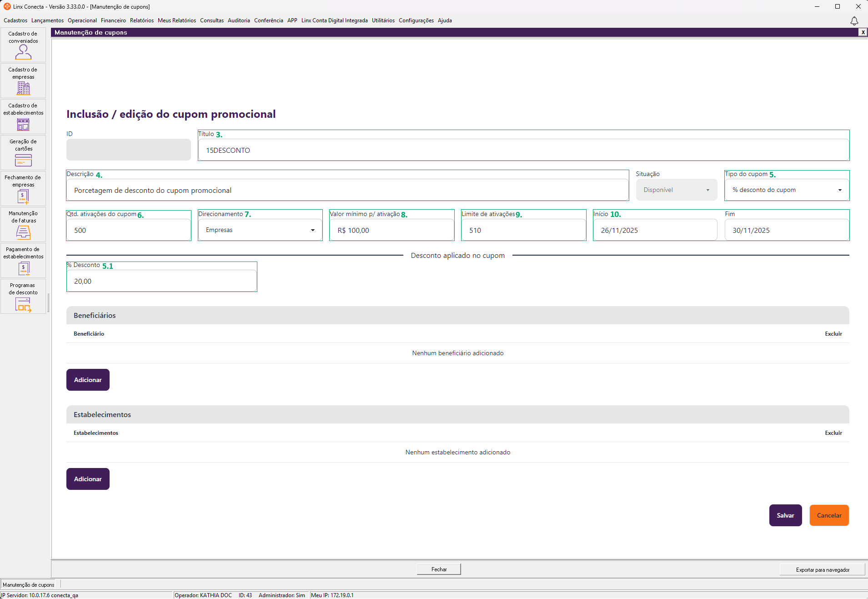Expand the Tipo do cupom dropdown

pos(787,190)
